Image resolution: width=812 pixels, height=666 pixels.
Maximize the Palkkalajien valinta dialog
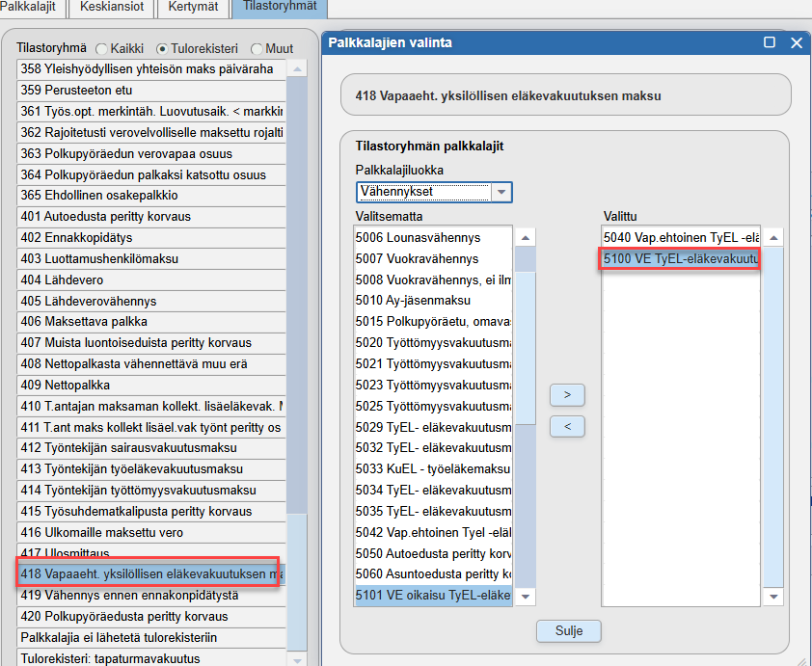point(770,42)
